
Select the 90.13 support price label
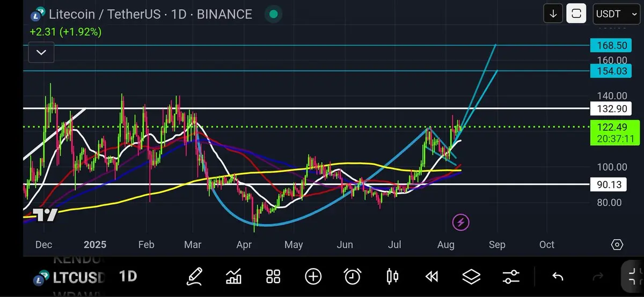point(608,185)
